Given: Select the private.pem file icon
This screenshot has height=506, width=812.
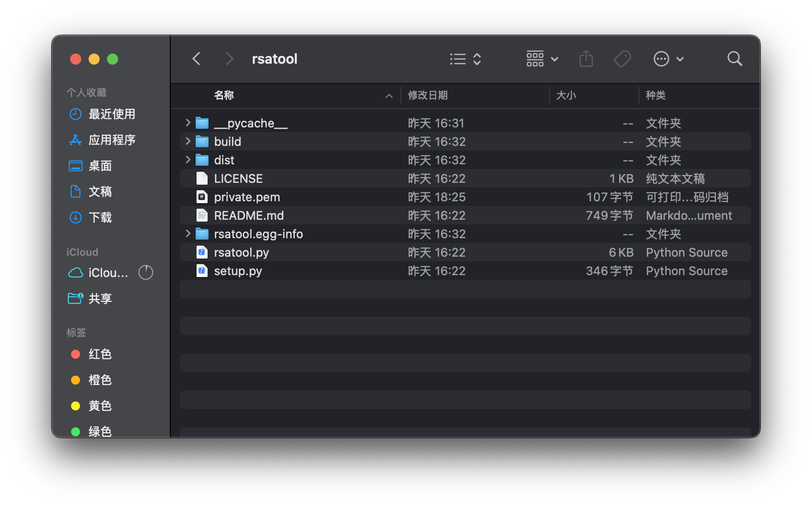Looking at the screenshot, I should click(x=202, y=197).
